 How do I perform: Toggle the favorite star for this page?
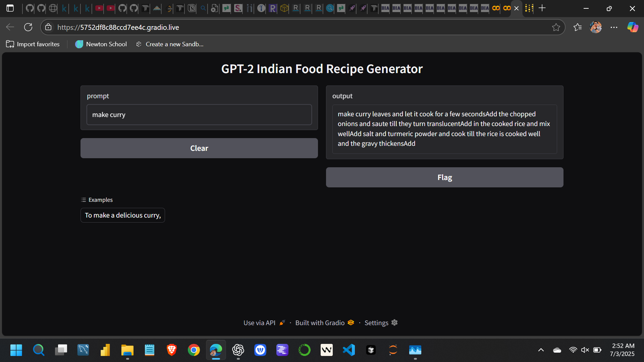click(557, 27)
